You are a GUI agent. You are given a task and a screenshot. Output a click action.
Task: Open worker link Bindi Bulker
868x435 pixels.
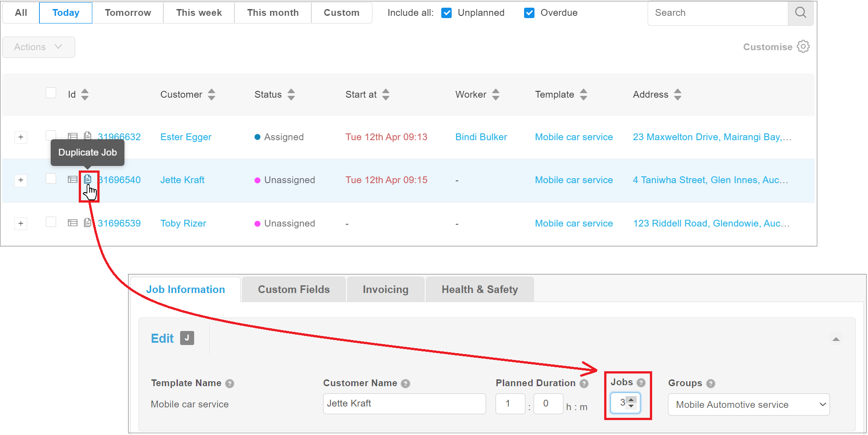(481, 137)
